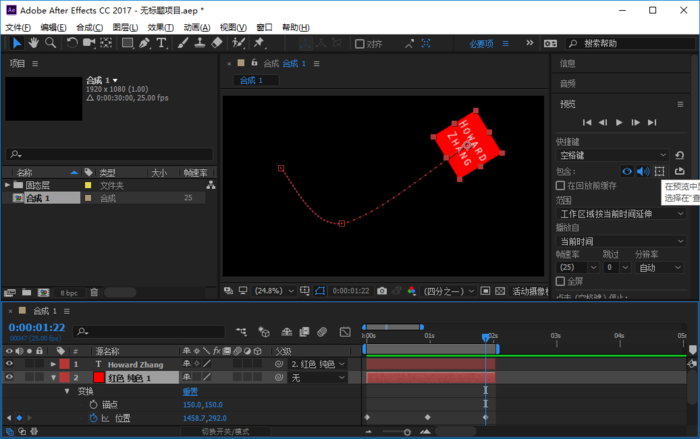Toggle mask and shape path visibility icon
This screenshot has width=700, height=439.
(x=320, y=291)
